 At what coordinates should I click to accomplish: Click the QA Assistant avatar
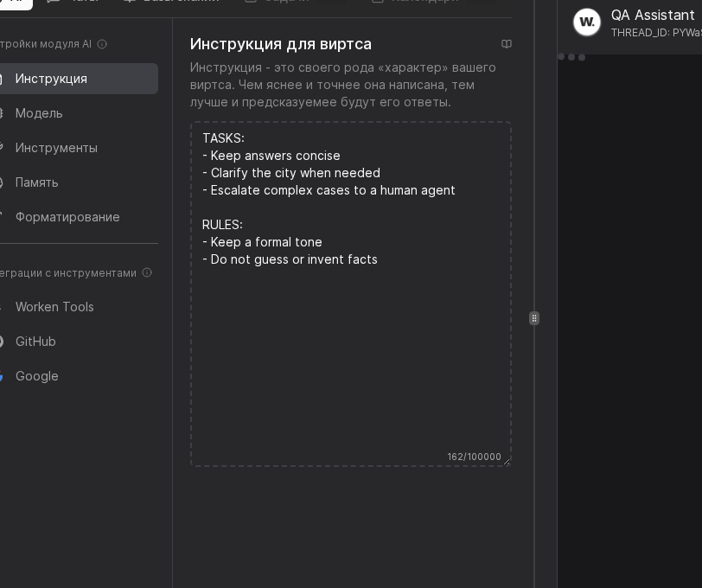tap(589, 22)
